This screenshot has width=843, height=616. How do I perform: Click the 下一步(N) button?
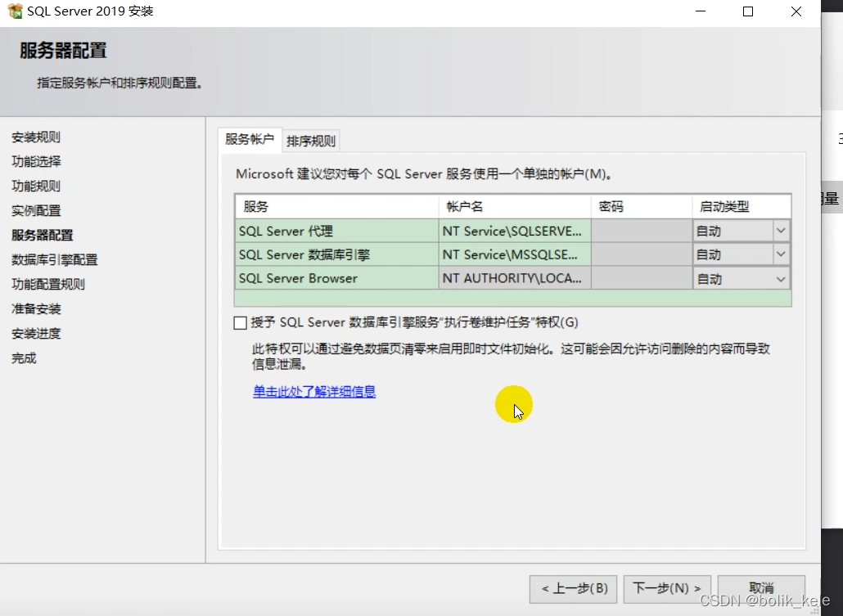coord(667,588)
